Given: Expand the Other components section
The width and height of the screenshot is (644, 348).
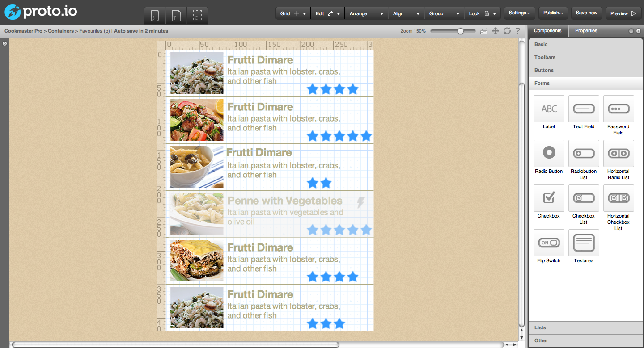Looking at the screenshot, I should (586, 341).
